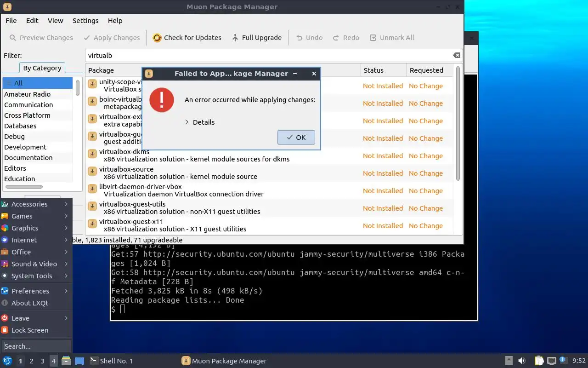
Task: Click the Muon icon in dialog title bar
Action: point(148,74)
